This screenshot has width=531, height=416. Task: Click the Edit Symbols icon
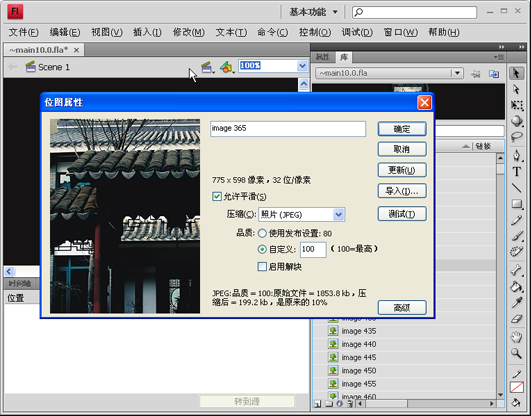click(227, 67)
